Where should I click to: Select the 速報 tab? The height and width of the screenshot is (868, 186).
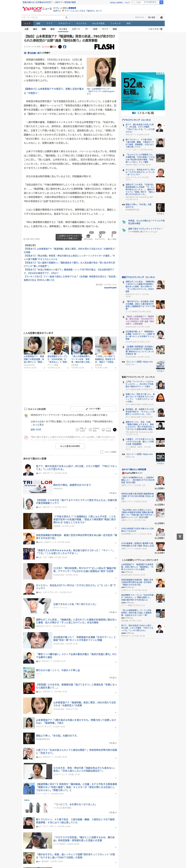point(38,23)
